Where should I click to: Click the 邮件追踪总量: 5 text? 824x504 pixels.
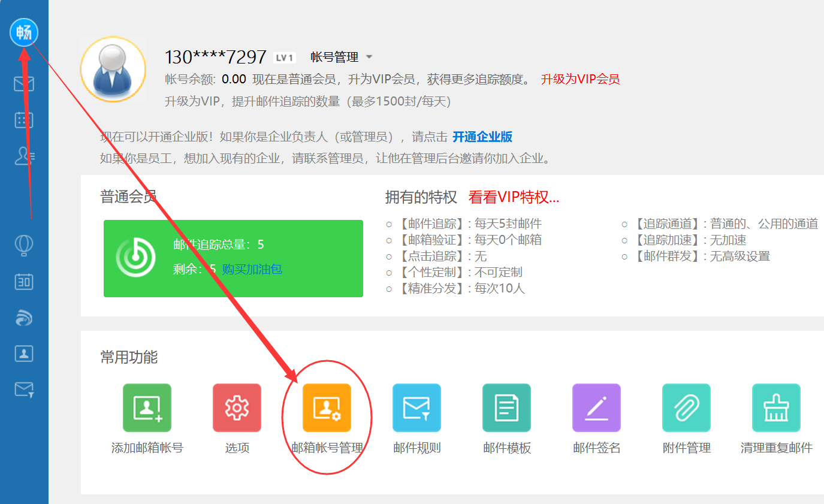pyautogui.click(x=219, y=245)
